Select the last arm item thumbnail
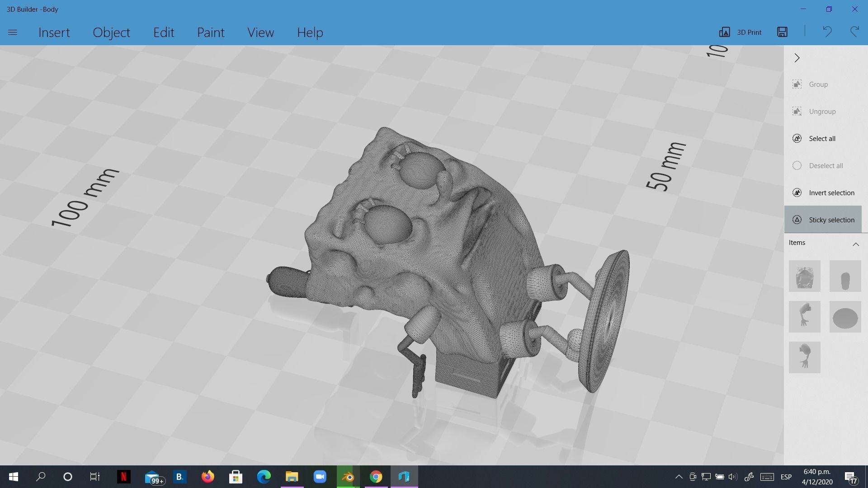This screenshot has width=868, height=488. click(x=805, y=357)
